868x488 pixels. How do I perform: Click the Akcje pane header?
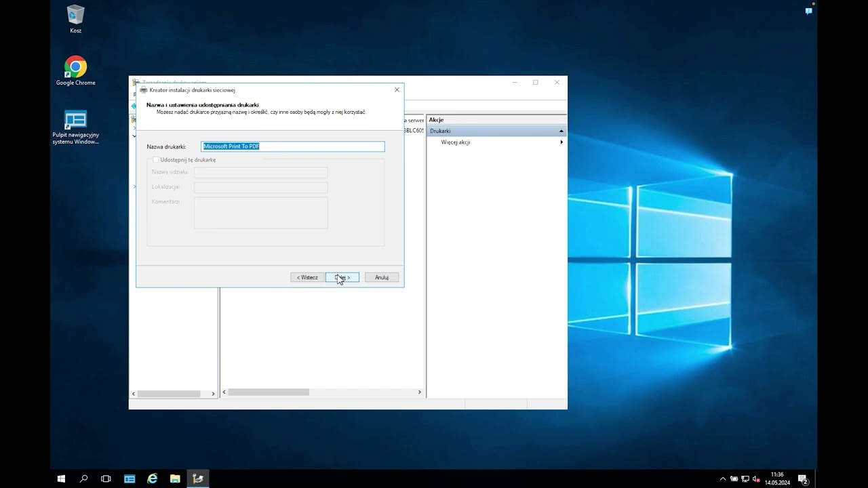(x=496, y=120)
